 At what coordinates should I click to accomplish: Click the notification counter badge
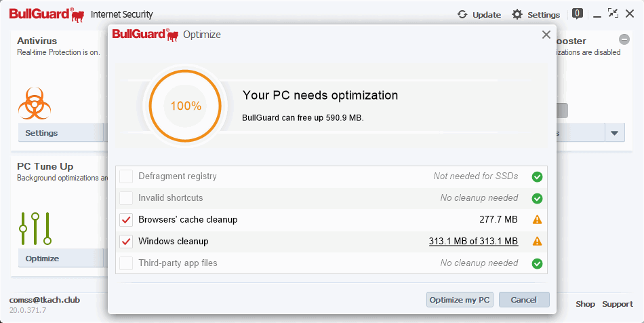578,13
